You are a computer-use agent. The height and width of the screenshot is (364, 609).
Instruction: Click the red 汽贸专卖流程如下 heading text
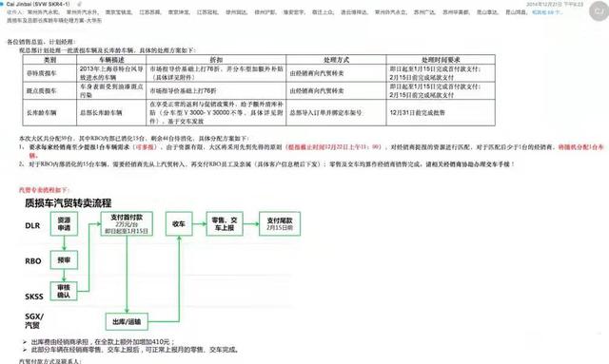coord(44,190)
